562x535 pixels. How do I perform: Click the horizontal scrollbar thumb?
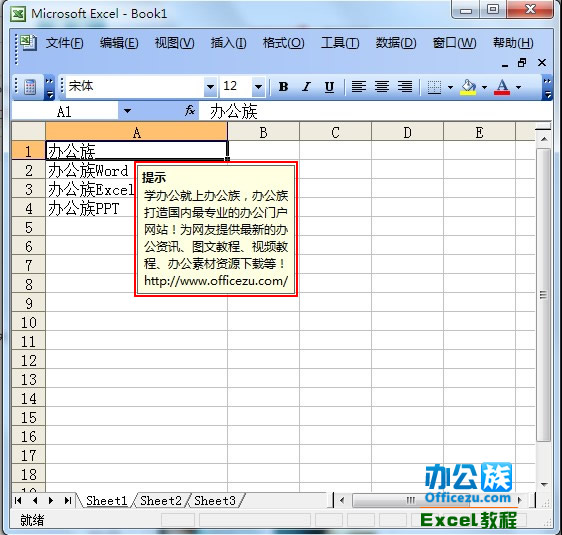click(x=410, y=500)
